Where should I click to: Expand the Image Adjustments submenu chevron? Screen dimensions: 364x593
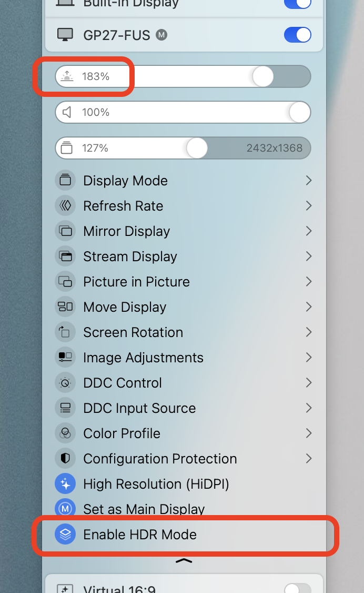309,358
